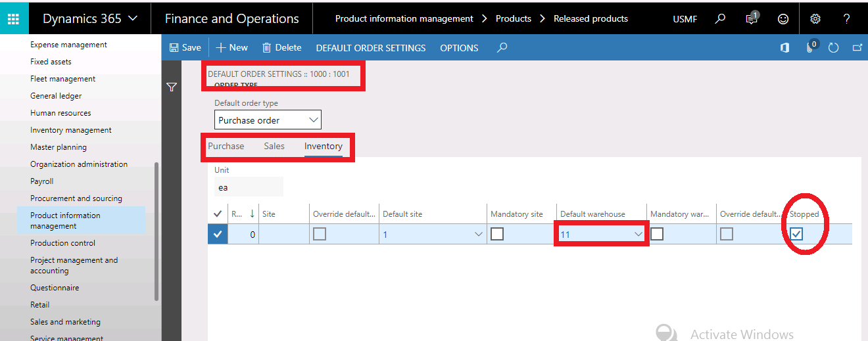Click the navigation pane scrollbar
Viewport: 868px width, 341px height.
(x=156, y=231)
